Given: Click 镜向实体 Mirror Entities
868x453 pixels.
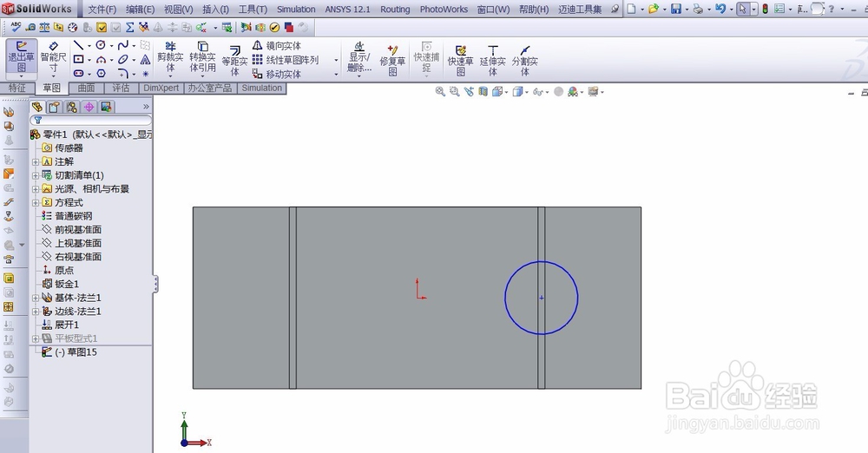Looking at the screenshot, I should point(277,45).
